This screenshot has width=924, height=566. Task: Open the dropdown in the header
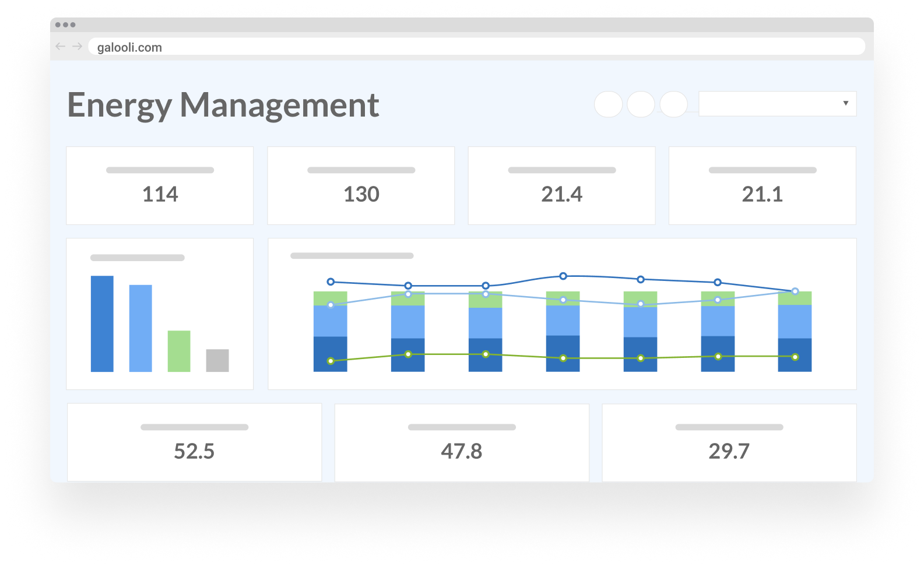coord(777,104)
